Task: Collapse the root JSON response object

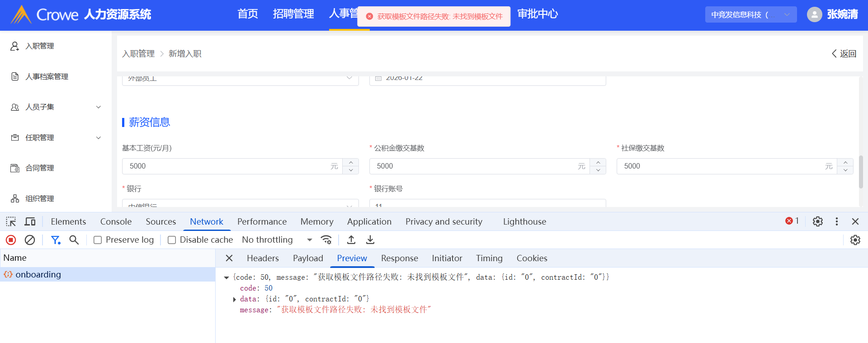Action: [x=226, y=277]
